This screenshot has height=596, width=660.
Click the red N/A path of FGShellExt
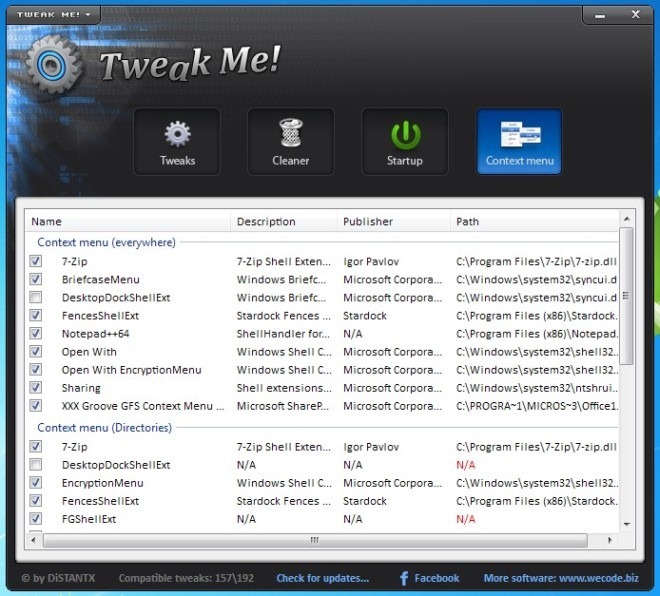tap(466, 519)
